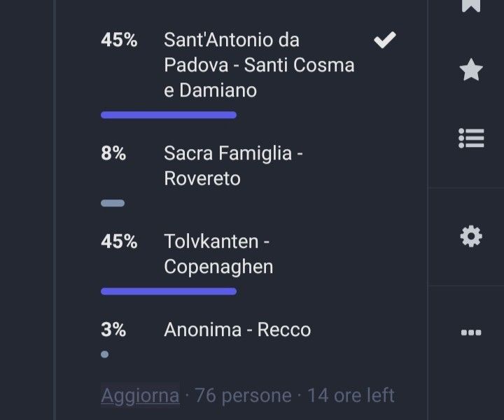
Task: Click the "76 persone" voter count
Action: 243,395
